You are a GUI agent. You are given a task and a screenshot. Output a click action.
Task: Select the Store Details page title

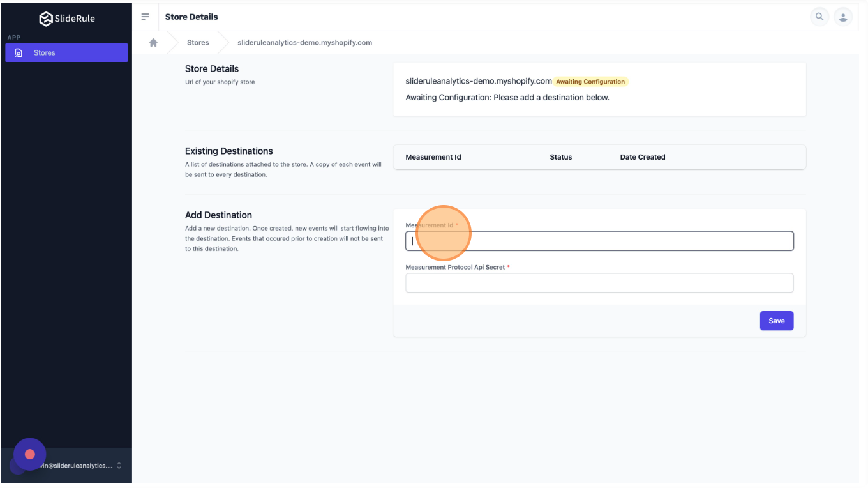coord(191,17)
